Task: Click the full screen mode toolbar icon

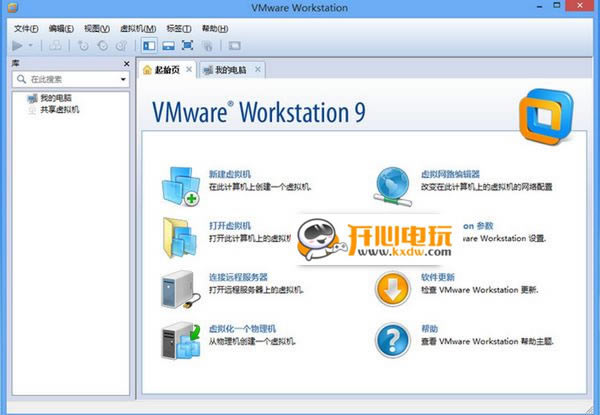Action: [x=188, y=46]
